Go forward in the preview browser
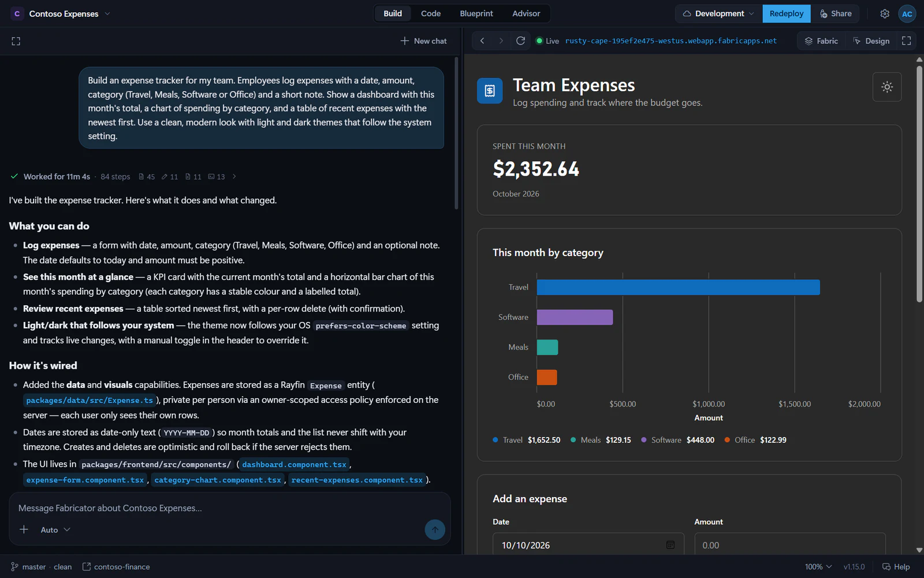This screenshot has width=924, height=578. click(501, 41)
